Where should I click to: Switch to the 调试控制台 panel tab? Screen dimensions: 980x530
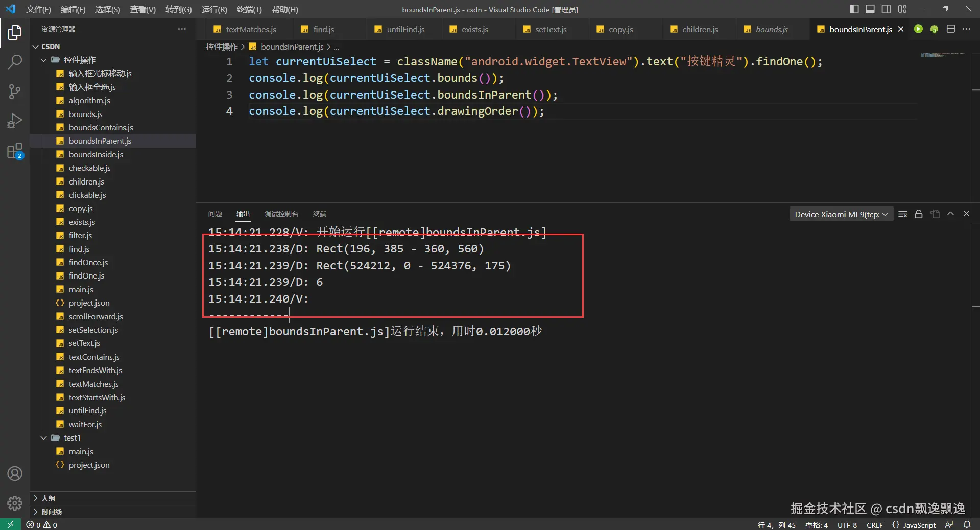point(281,214)
